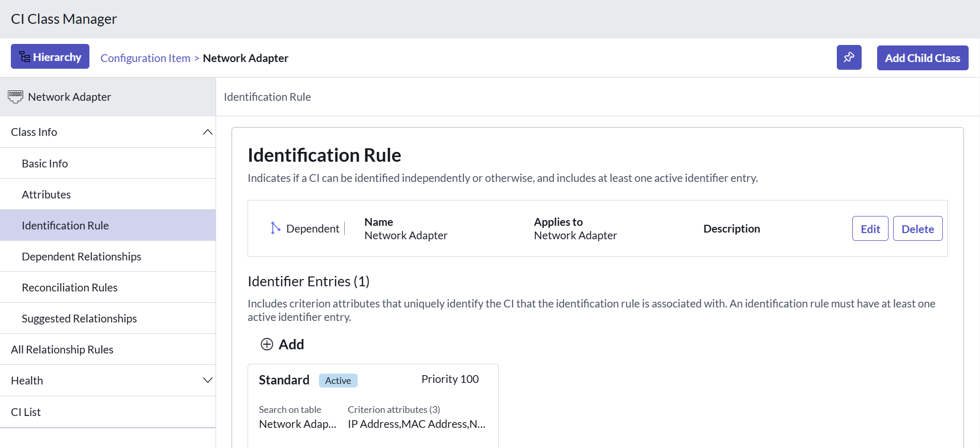Click the pin icon button

click(849, 57)
